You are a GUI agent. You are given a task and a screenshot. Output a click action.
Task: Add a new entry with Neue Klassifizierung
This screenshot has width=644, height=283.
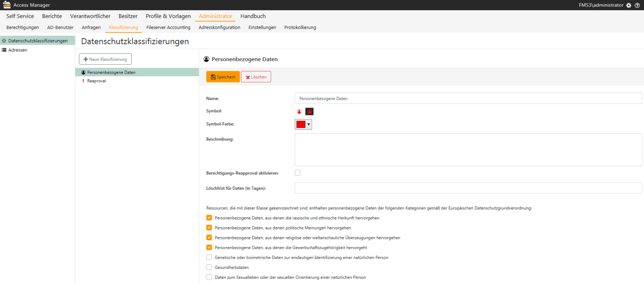point(105,59)
